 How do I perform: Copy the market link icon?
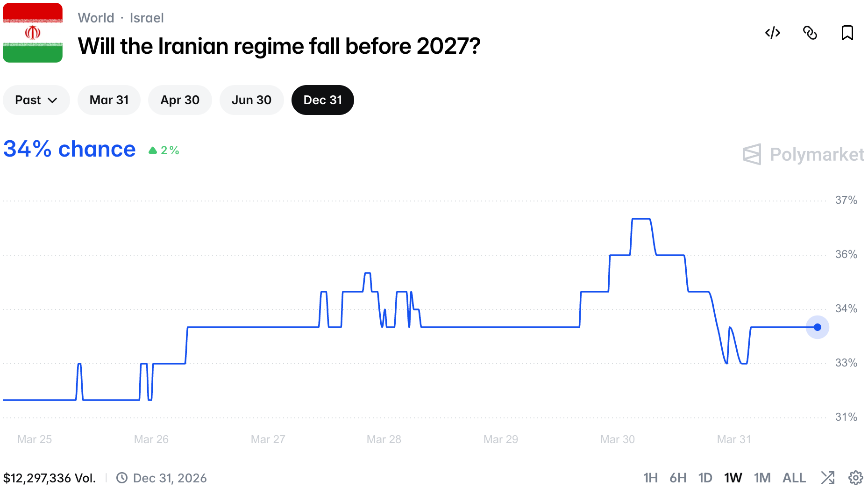810,33
